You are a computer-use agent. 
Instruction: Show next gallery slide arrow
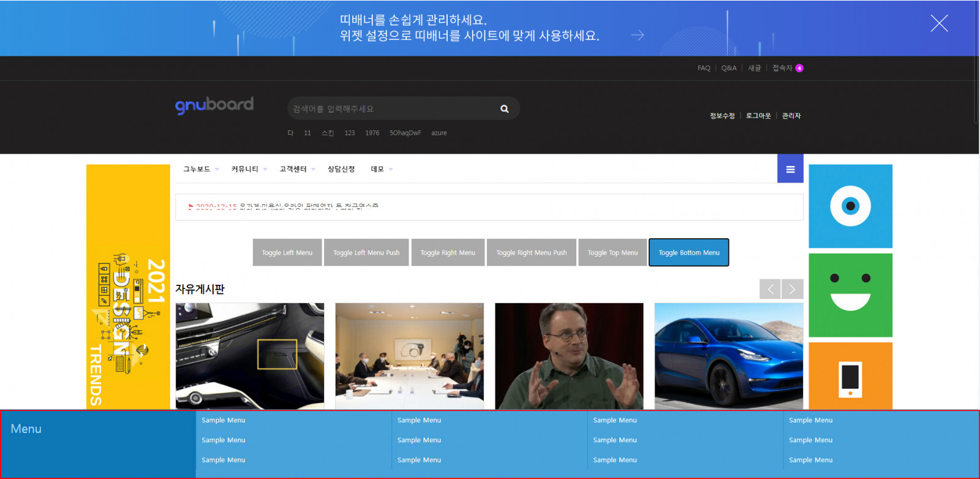[x=793, y=289]
